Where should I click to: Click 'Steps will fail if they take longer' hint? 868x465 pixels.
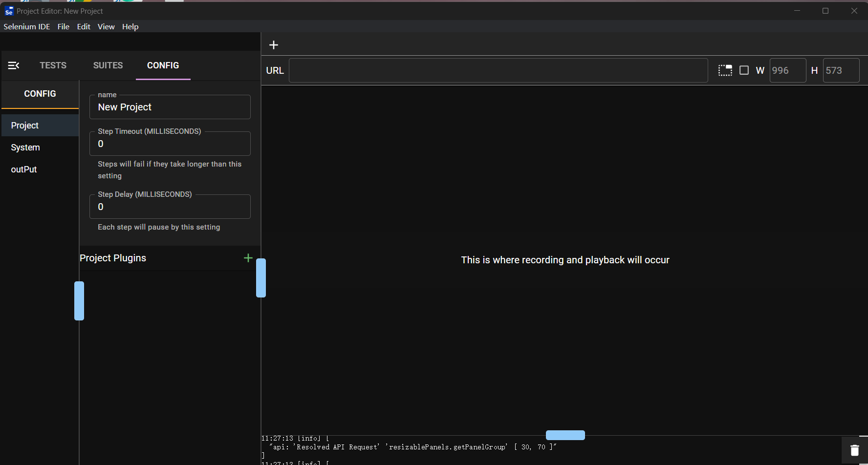(x=170, y=170)
